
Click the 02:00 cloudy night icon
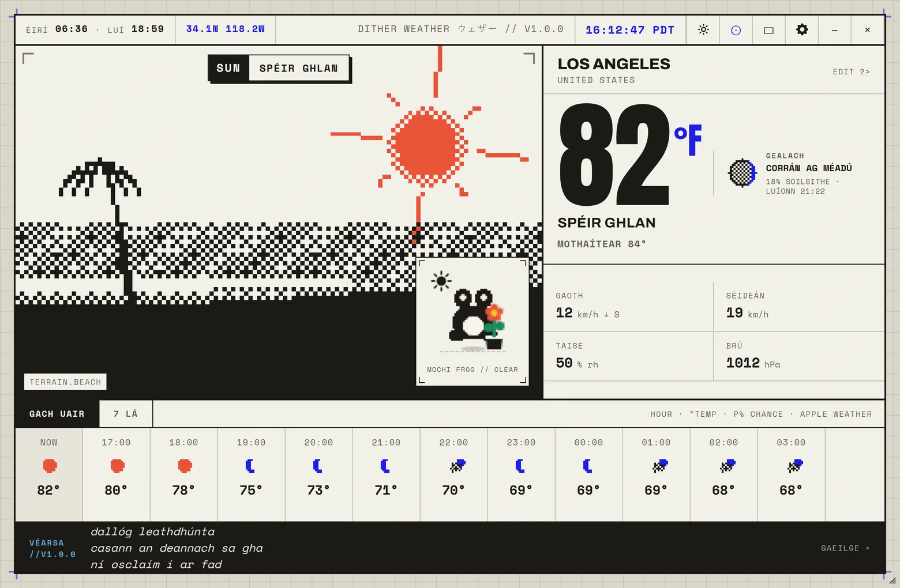[727, 466]
